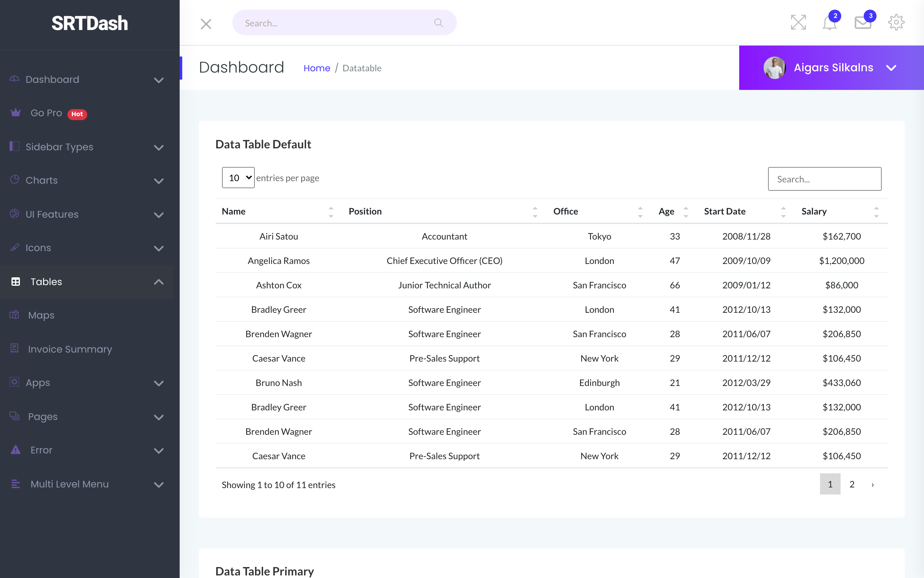924x578 pixels.
Task: Click the Hot badge next to Go Pro
Action: [77, 114]
